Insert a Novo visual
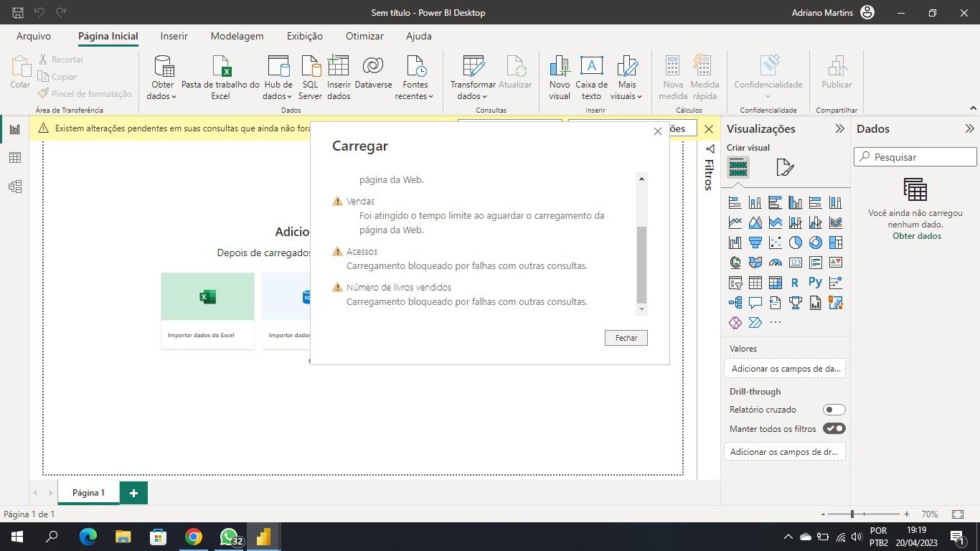Screen dimensions: 980x551 (560, 77)
